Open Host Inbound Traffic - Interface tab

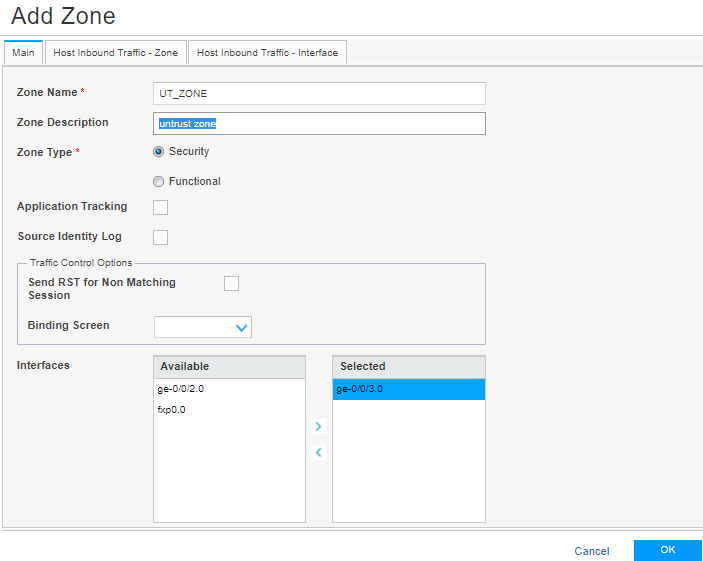pyautogui.click(x=267, y=53)
